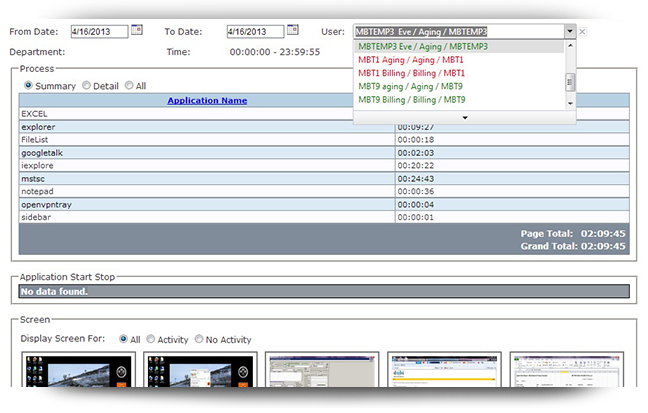
Task: Click the 00:20:22 duration cell
Action: point(512,165)
